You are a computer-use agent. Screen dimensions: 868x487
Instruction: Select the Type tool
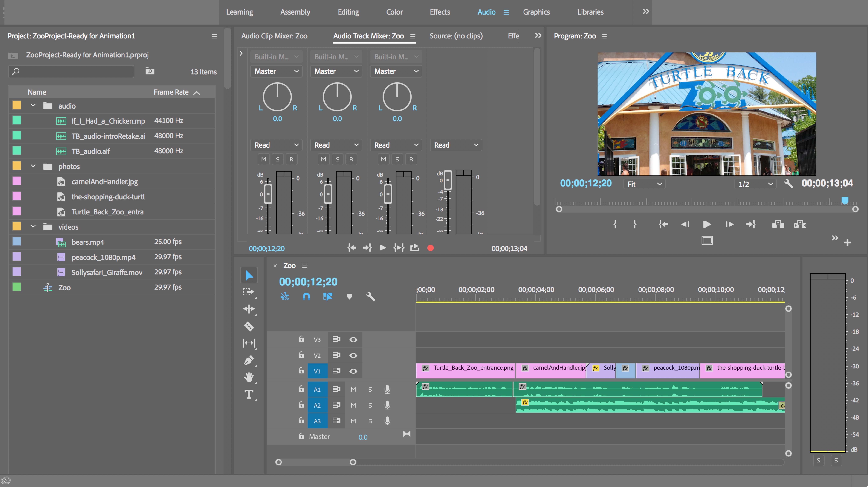249,394
